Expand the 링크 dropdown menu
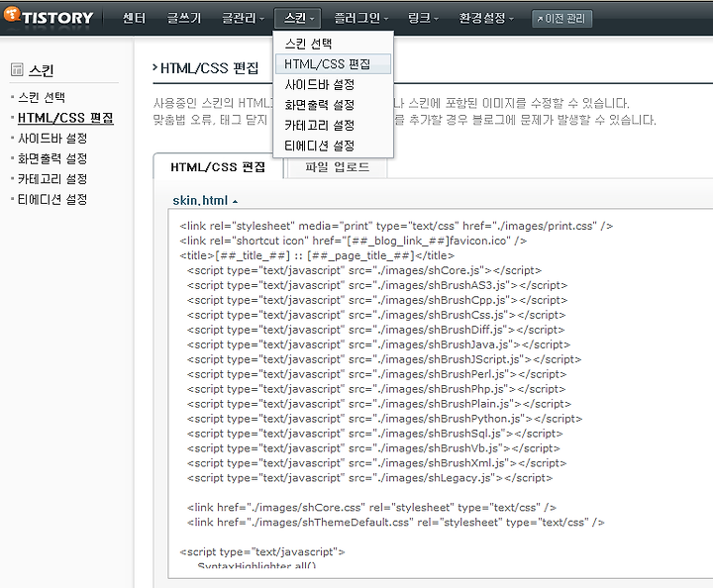 (x=423, y=18)
